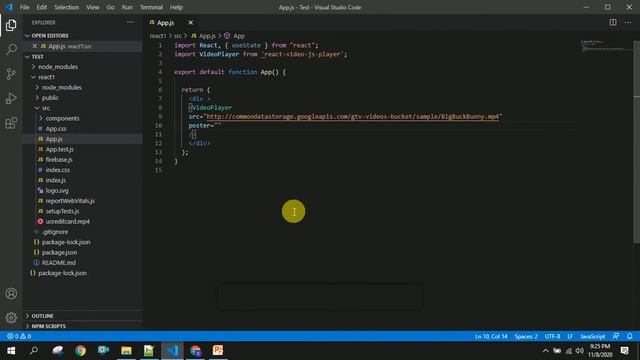Open the Terminal menu
640x360 pixels.
(151, 7)
